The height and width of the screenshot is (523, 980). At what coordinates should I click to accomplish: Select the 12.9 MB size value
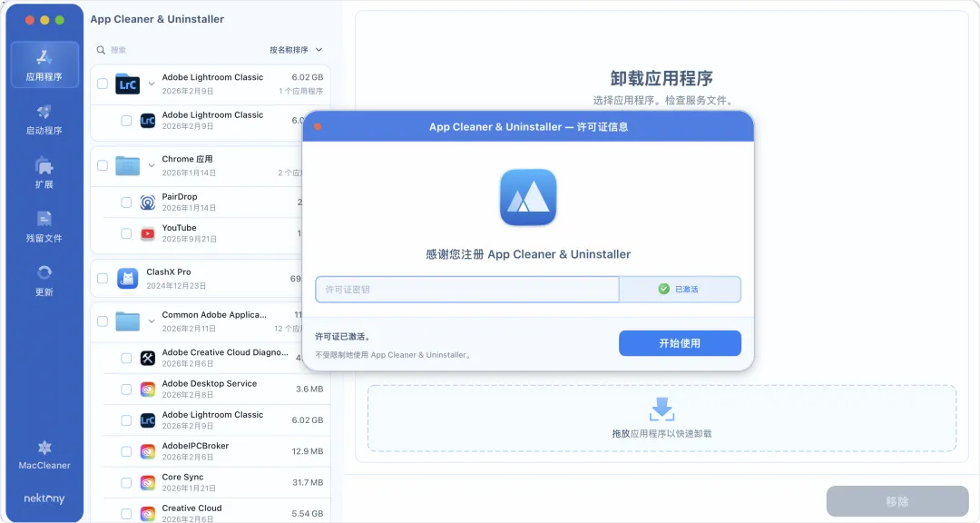click(308, 451)
